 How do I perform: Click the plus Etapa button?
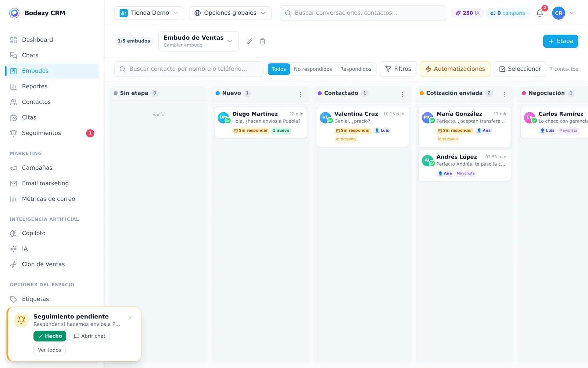[x=560, y=41]
